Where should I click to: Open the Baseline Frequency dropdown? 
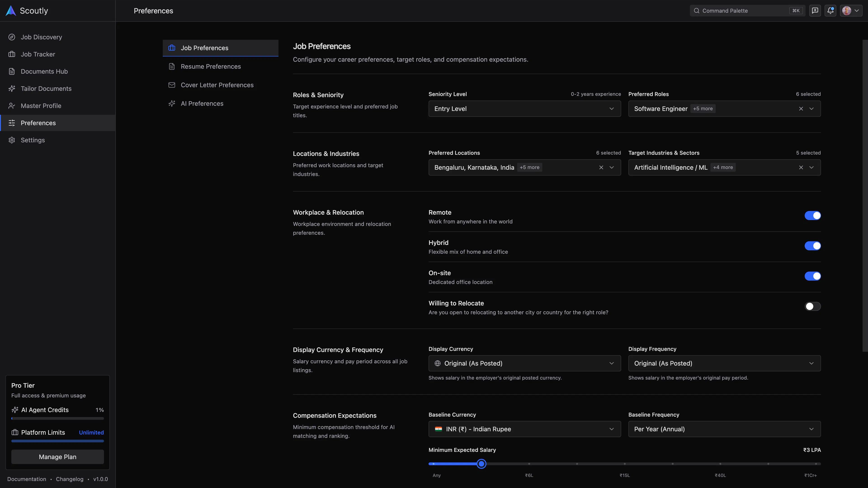724,429
